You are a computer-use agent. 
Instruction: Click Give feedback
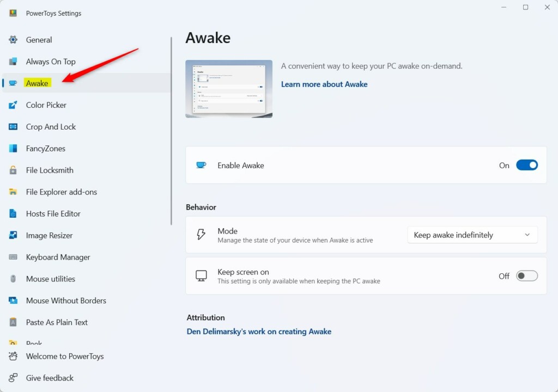tap(87, 378)
